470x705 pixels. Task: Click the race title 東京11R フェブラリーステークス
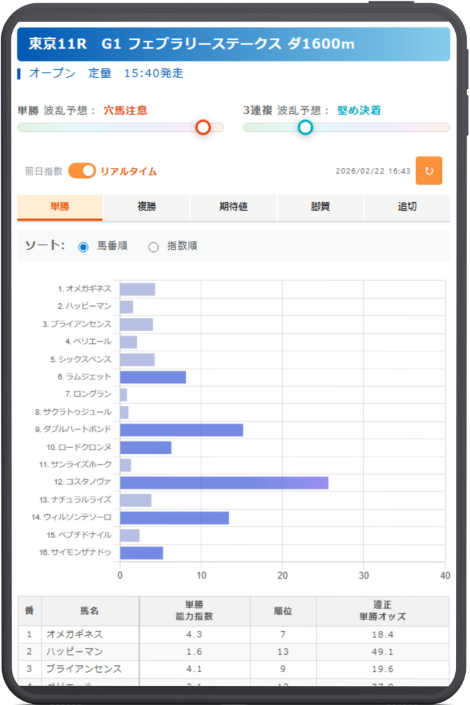192,44
